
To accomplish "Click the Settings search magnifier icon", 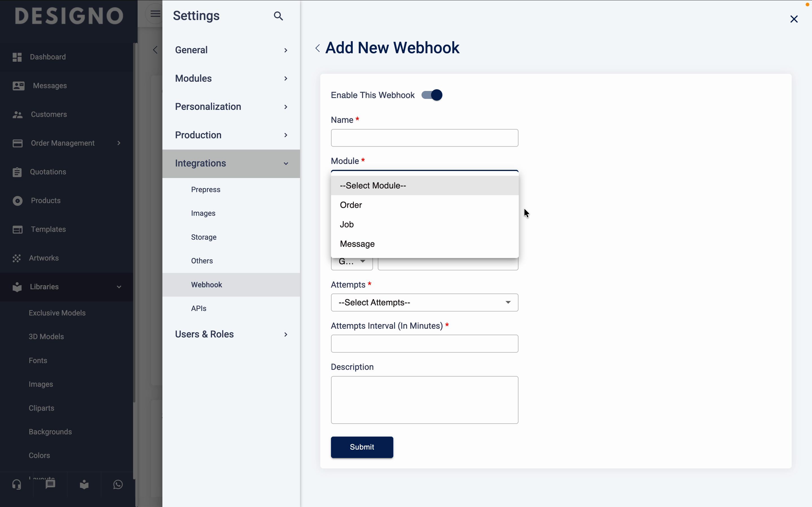I will pyautogui.click(x=278, y=16).
